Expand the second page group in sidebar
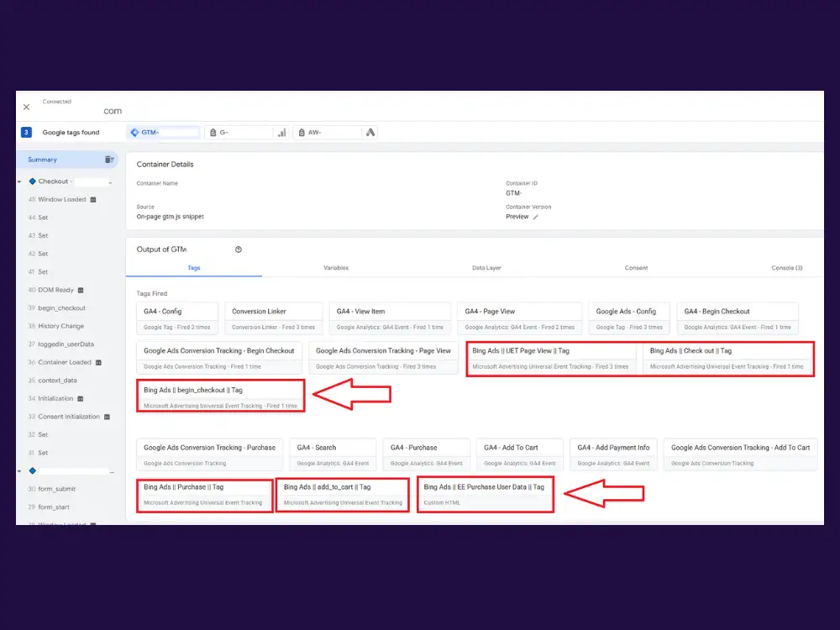The height and width of the screenshot is (630, 840). 19,471
